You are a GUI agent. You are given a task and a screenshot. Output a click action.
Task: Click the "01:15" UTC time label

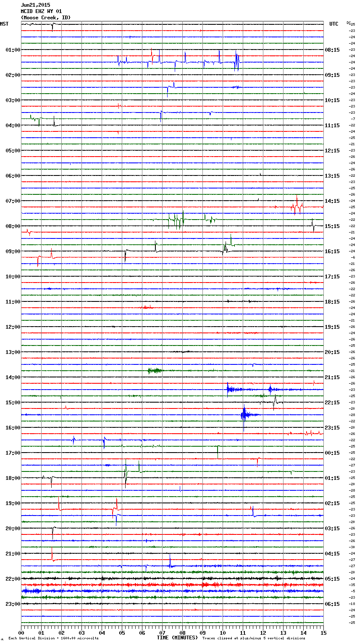(332, 478)
